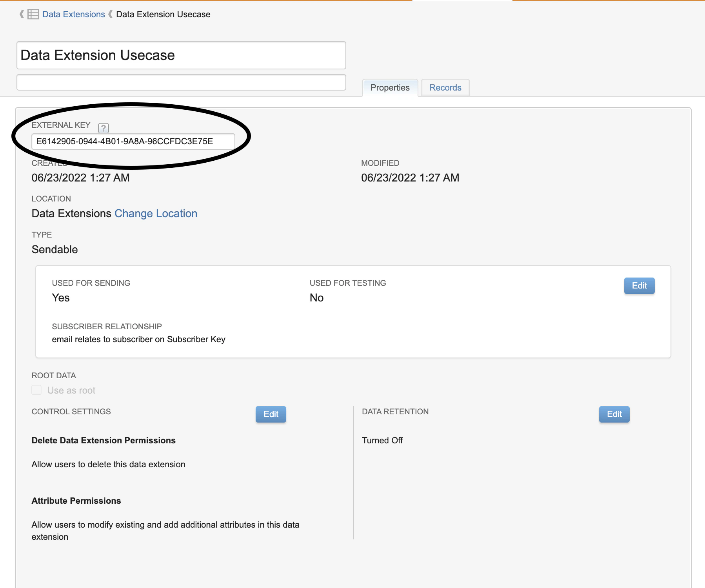Click the back chevron before the table icon

point(22,15)
